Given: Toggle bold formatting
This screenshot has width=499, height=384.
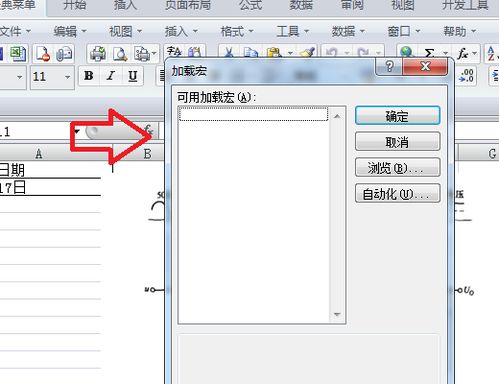Looking at the screenshot, I should [x=89, y=76].
